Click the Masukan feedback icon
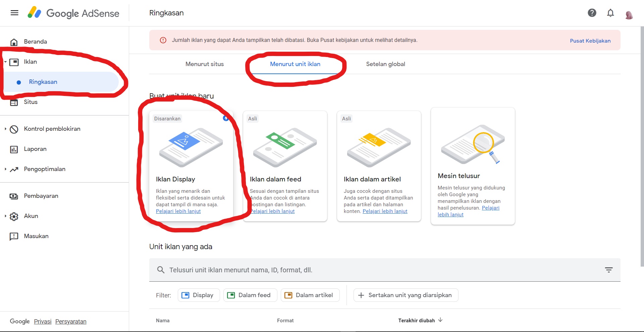Screen dimensions: 644x332 14,236
